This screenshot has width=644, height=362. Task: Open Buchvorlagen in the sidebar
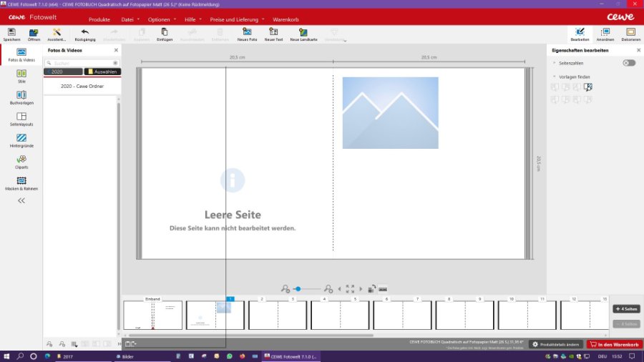click(21, 98)
